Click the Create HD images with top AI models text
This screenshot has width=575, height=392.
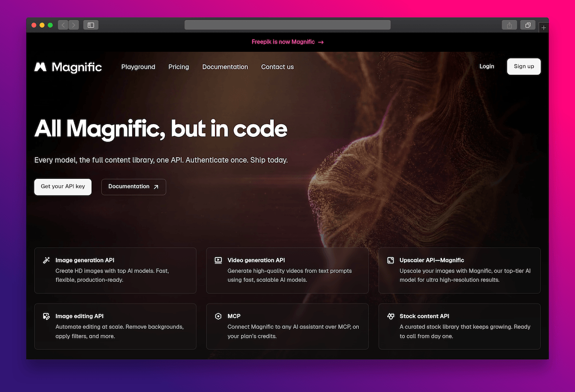pyautogui.click(x=112, y=276)
